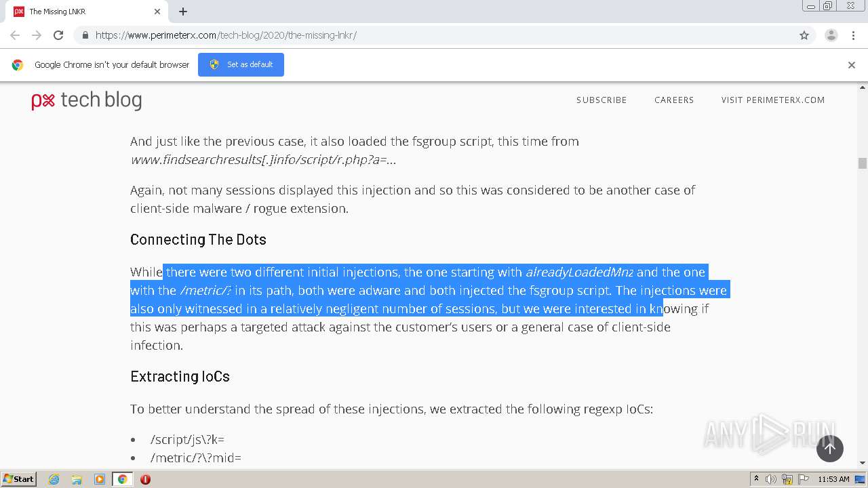Screen dimensions: 868x488
Task: Click the /metric/?\?mid= list item
Action: coord(196,458)
